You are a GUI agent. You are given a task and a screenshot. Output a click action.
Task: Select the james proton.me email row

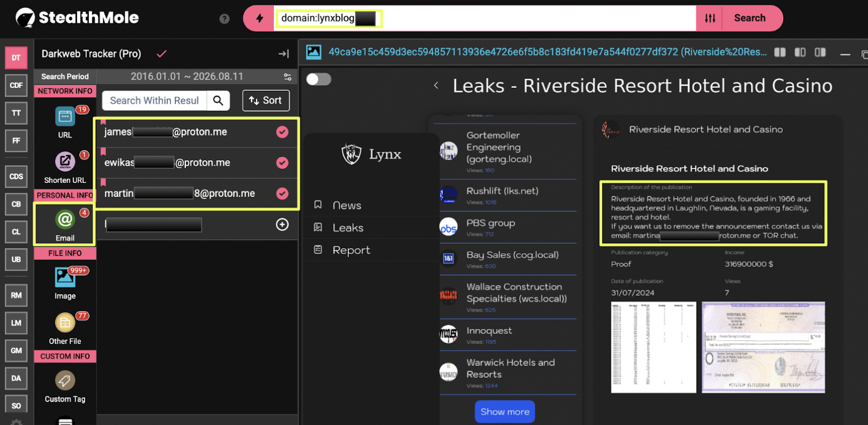tap(197, 132)
